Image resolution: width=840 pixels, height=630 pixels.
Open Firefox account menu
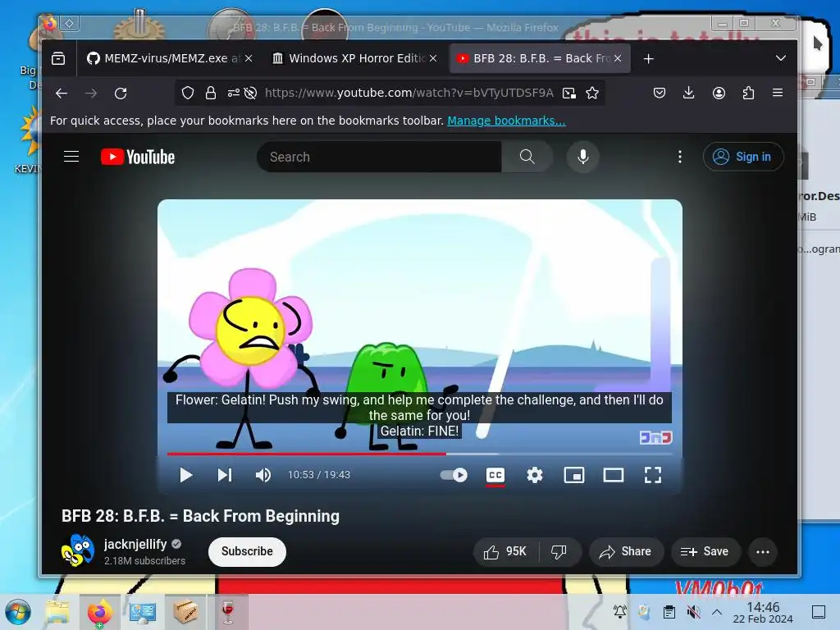click(x=719, y=94)
